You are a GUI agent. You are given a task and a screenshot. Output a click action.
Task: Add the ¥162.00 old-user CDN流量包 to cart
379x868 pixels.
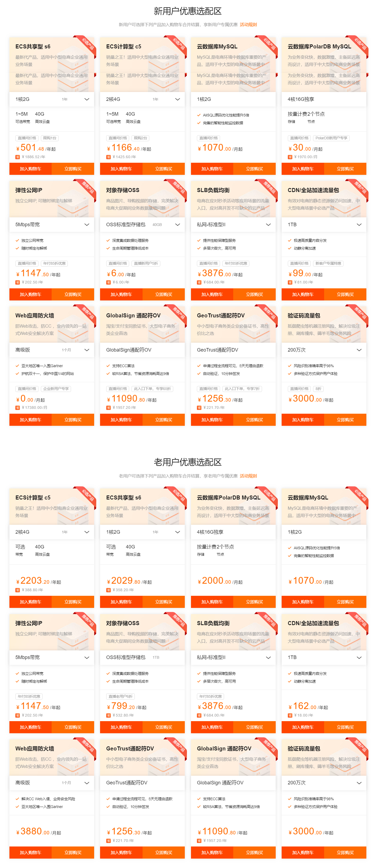tap(303, 727)
